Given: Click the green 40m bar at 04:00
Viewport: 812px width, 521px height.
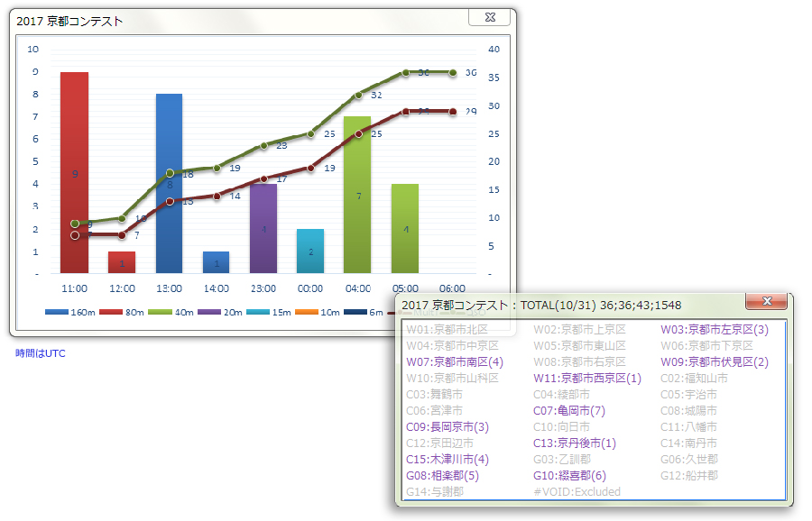Looking at the screenshot, I should pos(357,194).
